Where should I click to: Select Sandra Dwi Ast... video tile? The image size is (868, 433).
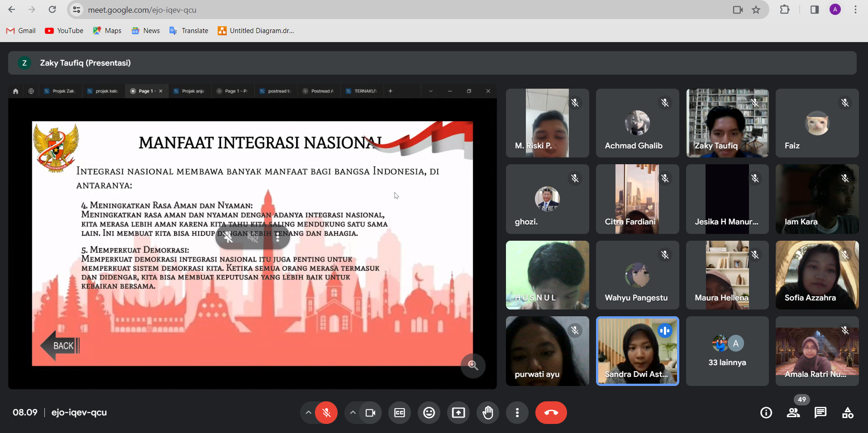(637, 351)
